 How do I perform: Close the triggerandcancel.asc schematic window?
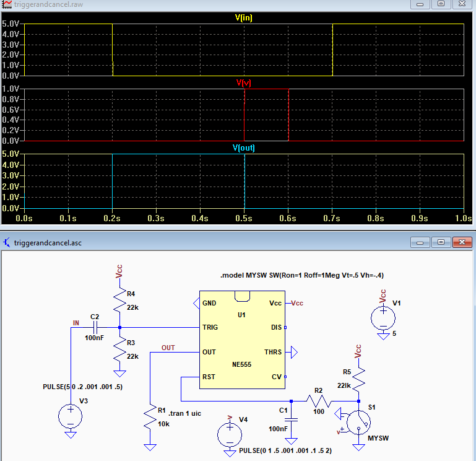(462, 242)
